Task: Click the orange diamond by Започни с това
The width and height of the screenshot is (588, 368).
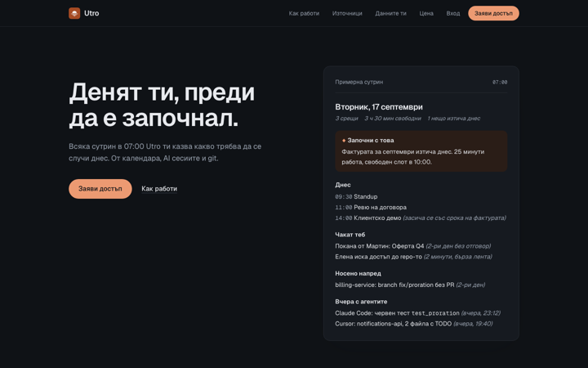Action: coord(344,141)
